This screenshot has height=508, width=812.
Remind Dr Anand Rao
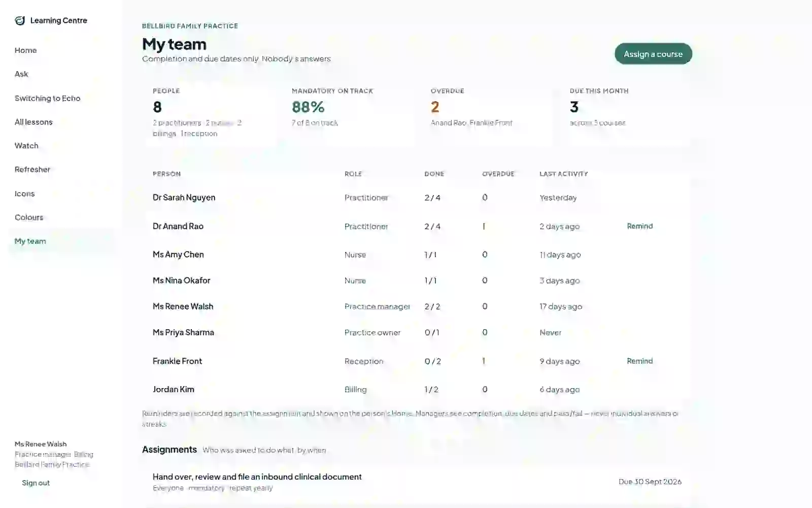[639, 226]
